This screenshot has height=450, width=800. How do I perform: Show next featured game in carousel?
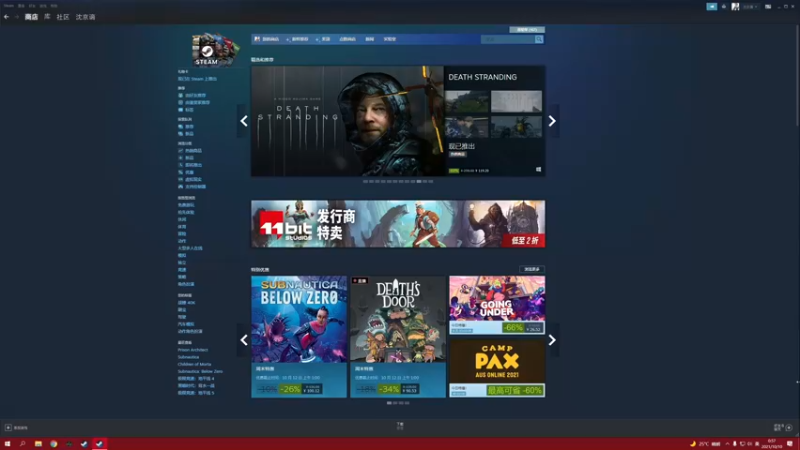point(552,121)
